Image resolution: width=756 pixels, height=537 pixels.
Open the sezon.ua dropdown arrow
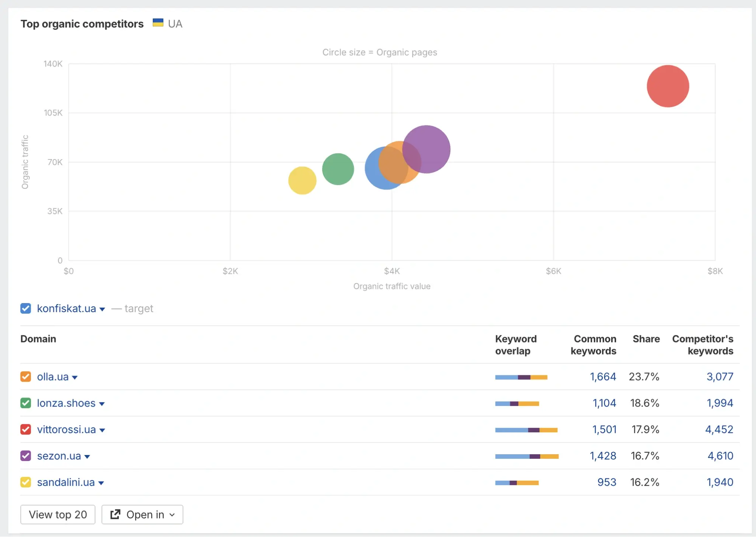pyautogui.click(x=87, y=457)
